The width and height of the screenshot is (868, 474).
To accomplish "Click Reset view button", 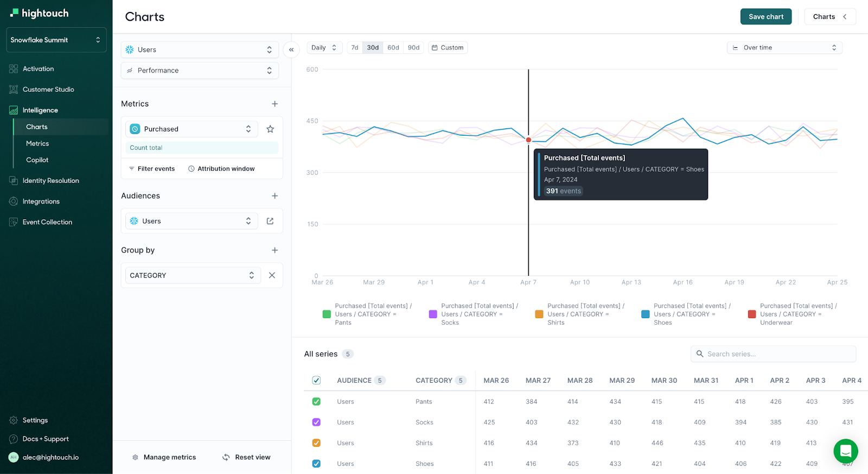I will click(x=246, y=457).
